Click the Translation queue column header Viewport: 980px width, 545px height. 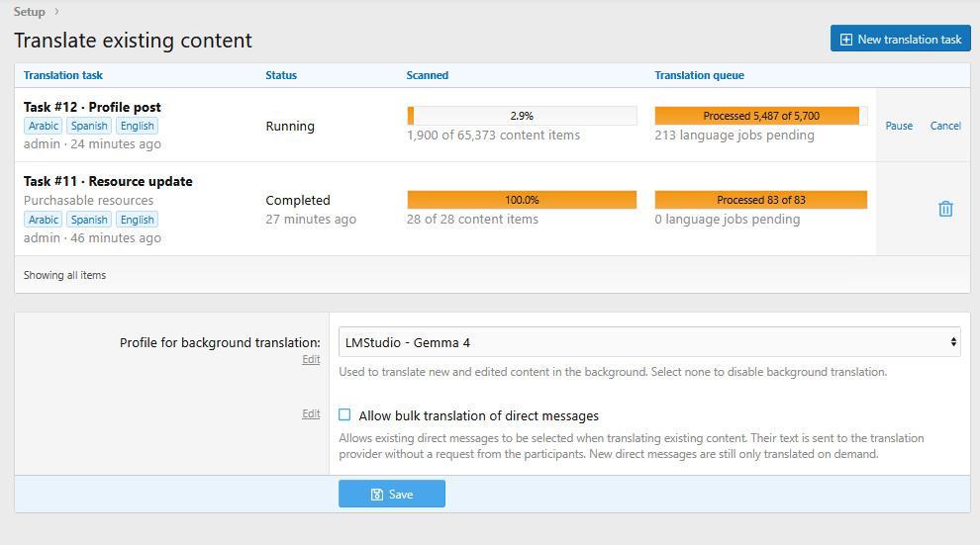tap(700, 75)
